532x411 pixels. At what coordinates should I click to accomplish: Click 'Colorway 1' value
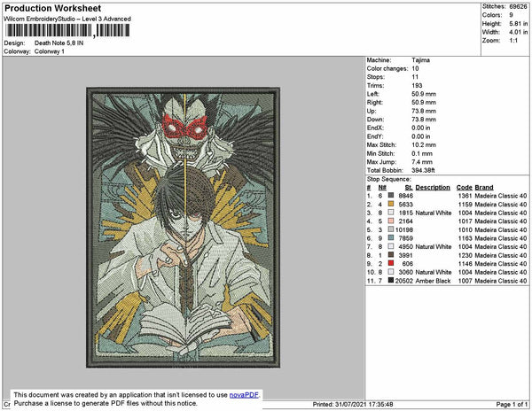[x=50, y=51]
